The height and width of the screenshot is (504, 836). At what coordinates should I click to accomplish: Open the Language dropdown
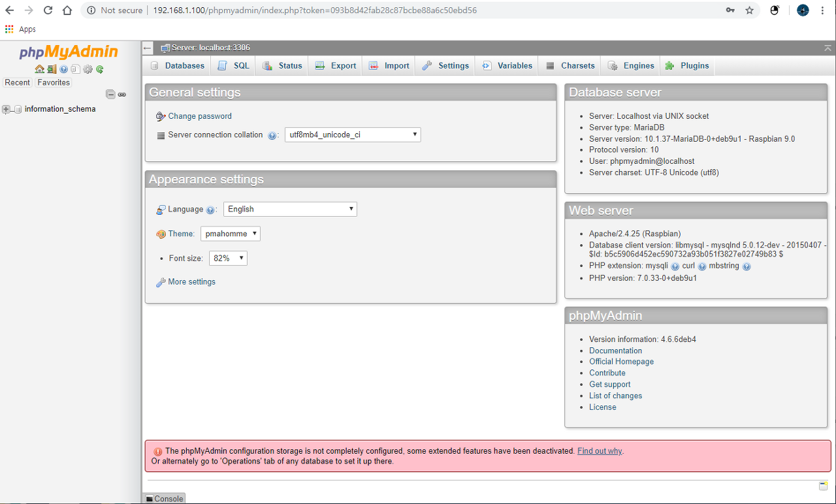pyautogui.click(x=290, y=210)
